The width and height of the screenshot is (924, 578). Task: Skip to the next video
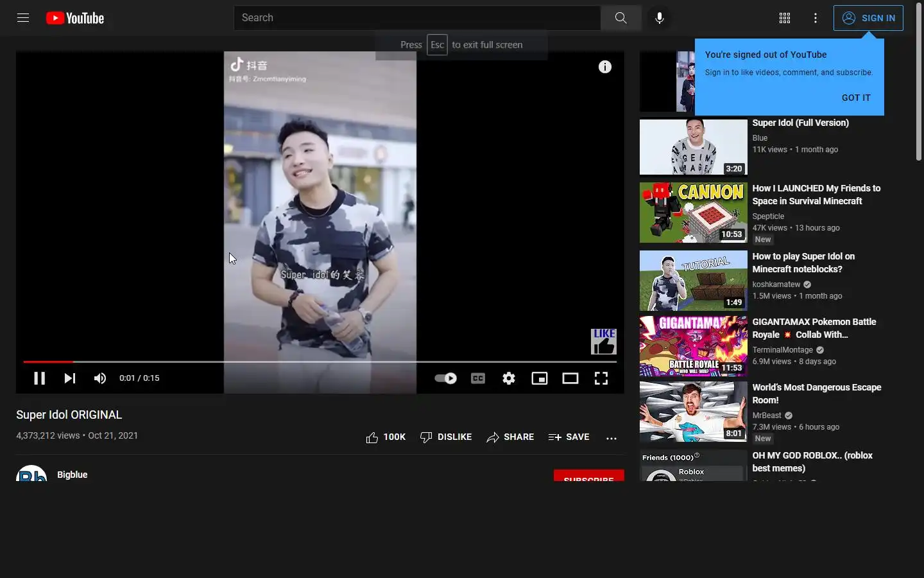tap(70, 378)
